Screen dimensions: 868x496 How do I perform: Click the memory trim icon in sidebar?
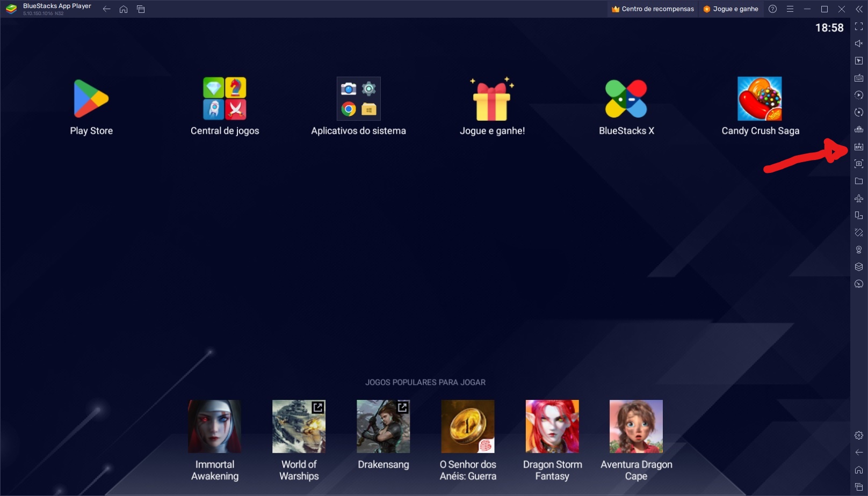click(859, 129)
